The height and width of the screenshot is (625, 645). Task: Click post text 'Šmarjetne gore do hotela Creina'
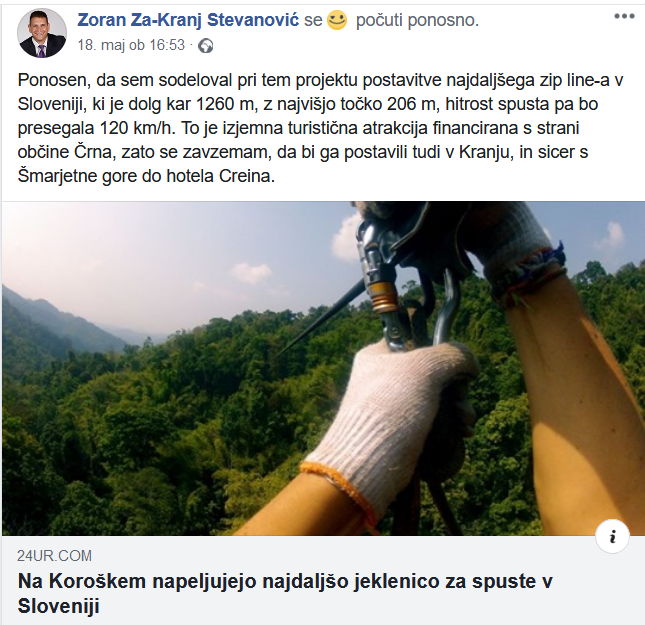(x=146, y=176)
